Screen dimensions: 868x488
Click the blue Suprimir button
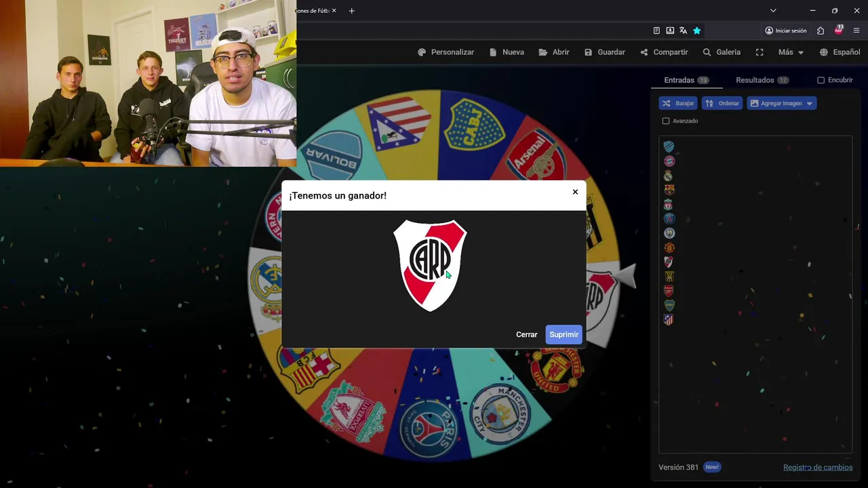tap(564, 334)
